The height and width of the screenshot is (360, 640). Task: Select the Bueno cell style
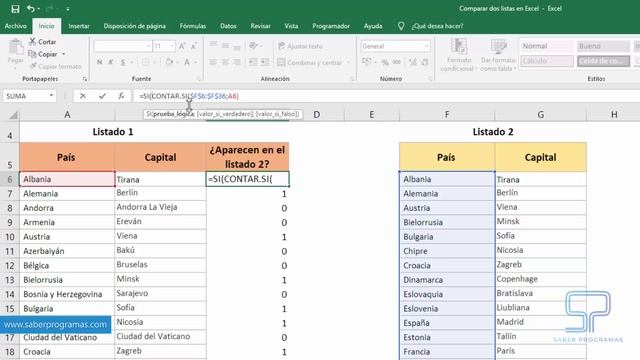(603, 46)
